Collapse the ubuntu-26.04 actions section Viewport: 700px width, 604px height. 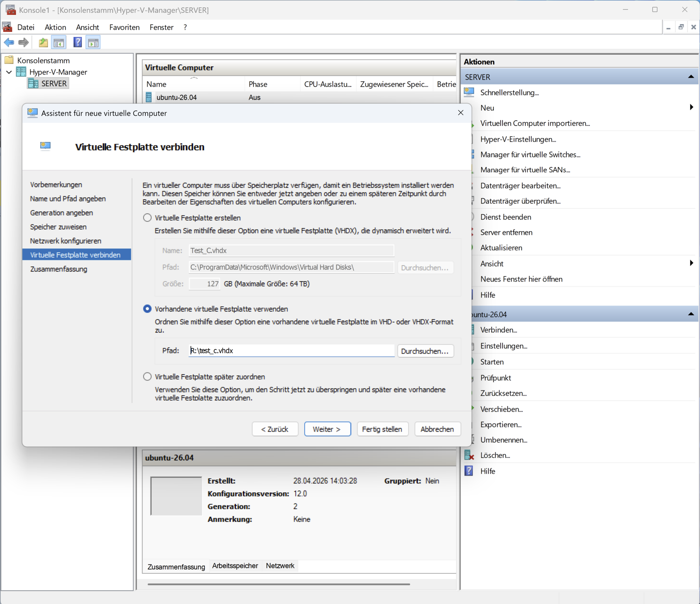tap(691, 314)
